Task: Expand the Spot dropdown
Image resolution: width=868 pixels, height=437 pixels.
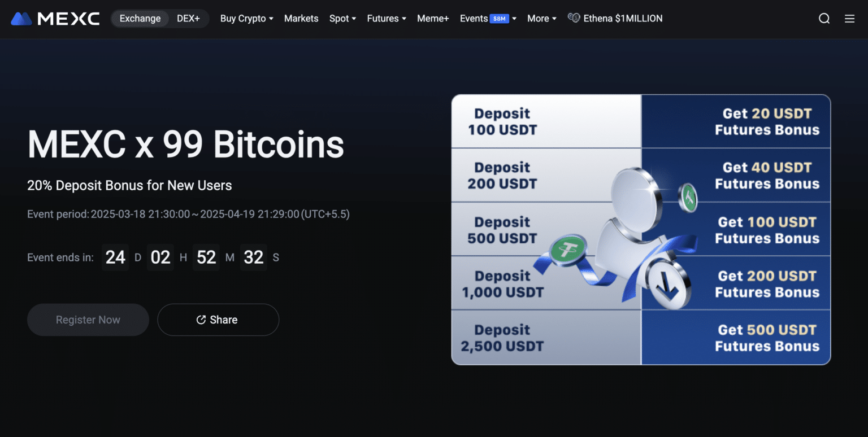Action: tap(343, 19)
